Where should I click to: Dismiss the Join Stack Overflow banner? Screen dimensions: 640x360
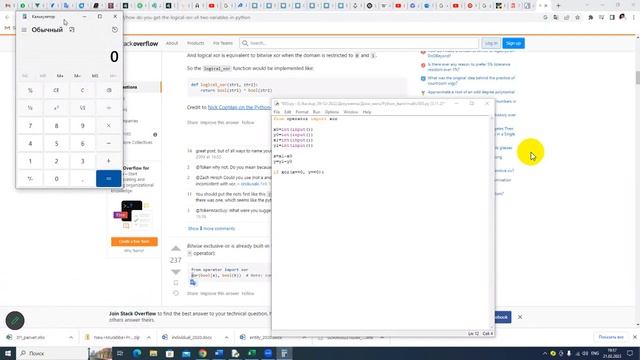coord(520,317)
